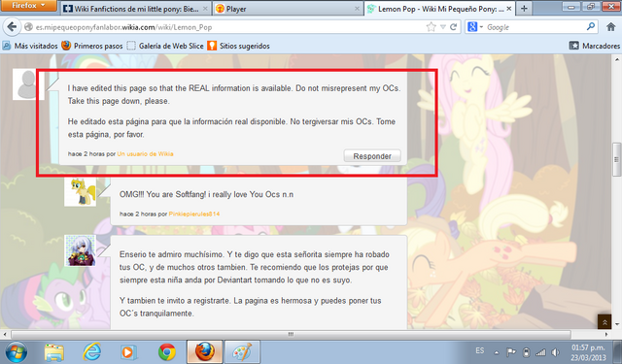Launch Google Chrome from the taskbar
This screenshot has height=364, width=622.
[166, 351]
